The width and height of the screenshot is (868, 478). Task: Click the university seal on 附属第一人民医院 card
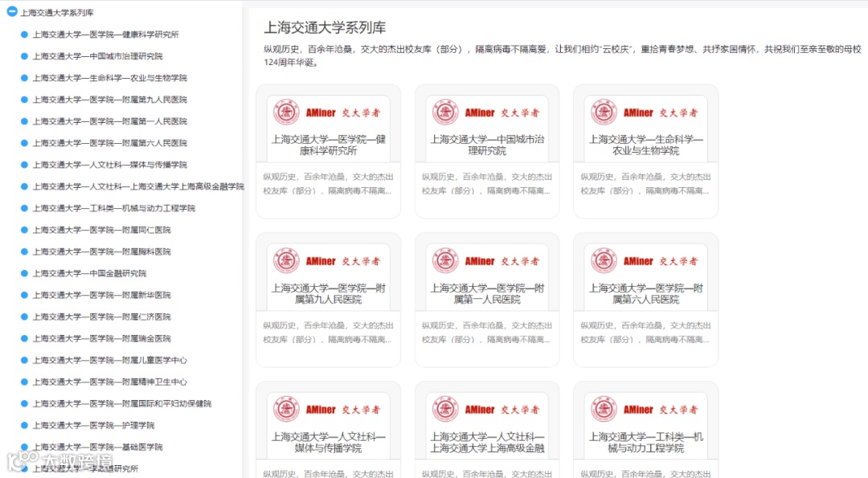point(445,260)
